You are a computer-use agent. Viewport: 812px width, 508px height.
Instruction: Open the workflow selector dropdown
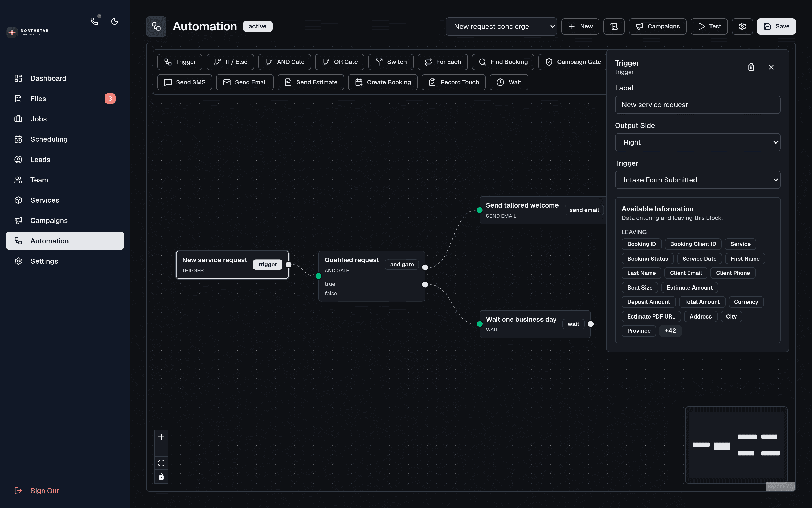501,26
